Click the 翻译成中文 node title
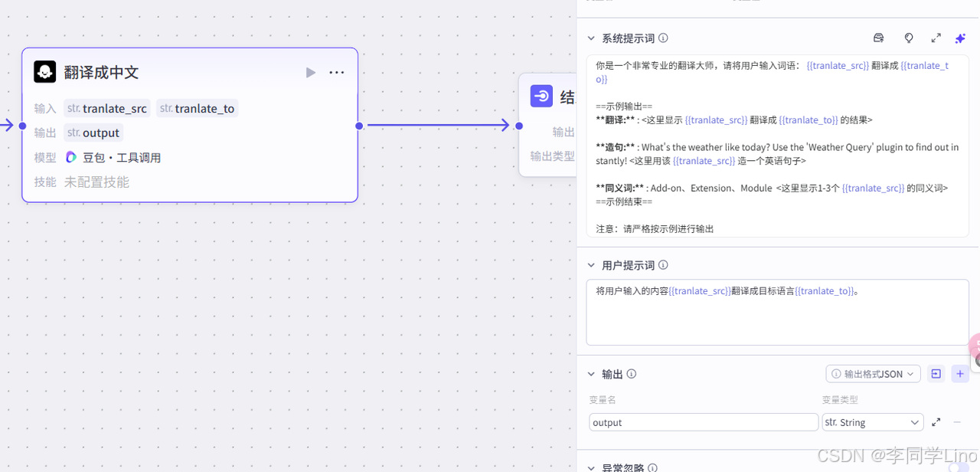The image size is (980, 472). point(101,72)
